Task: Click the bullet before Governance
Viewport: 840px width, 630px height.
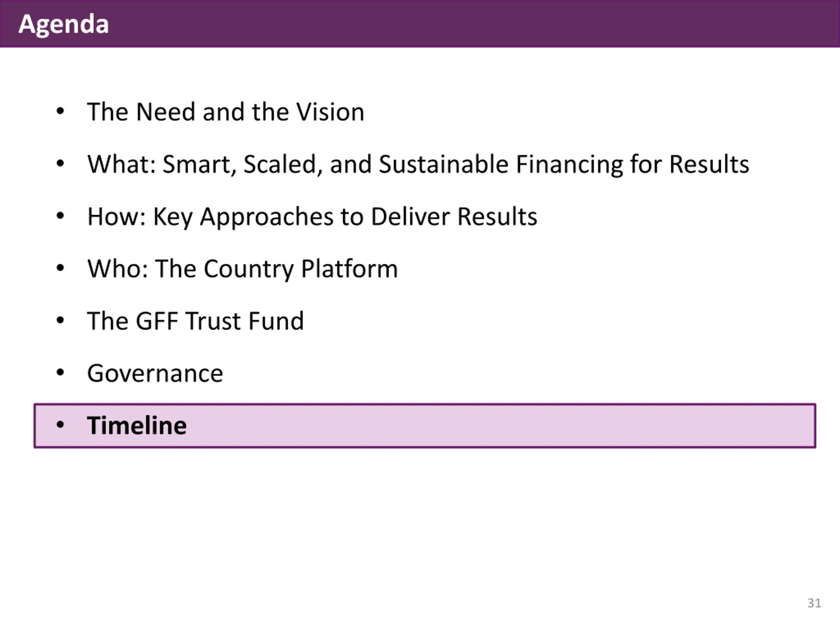Action: pos(60,372)
